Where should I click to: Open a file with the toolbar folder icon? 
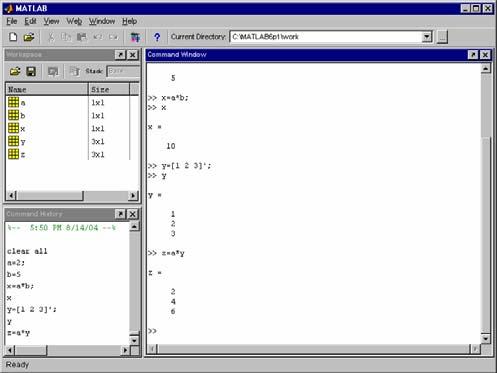(x=29, y=37)
